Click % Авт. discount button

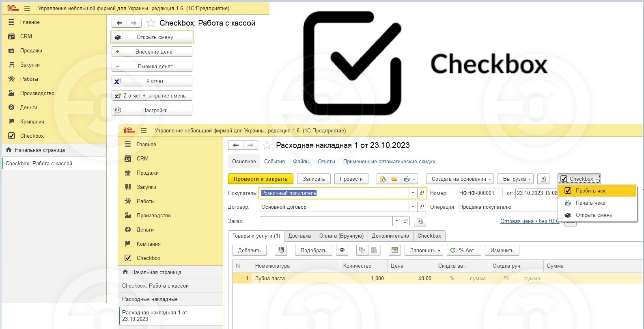pos(464,250)
